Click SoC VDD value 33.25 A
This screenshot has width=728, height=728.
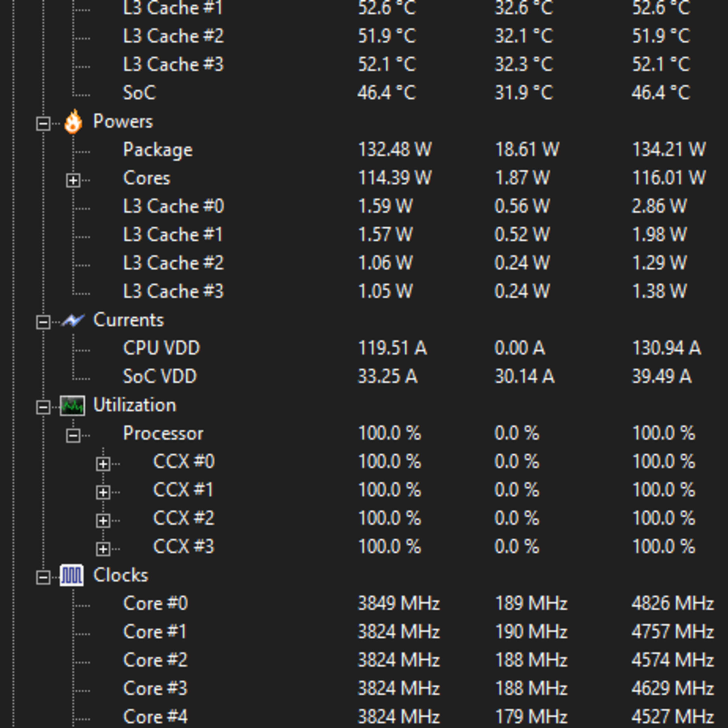tap(387, 376)
